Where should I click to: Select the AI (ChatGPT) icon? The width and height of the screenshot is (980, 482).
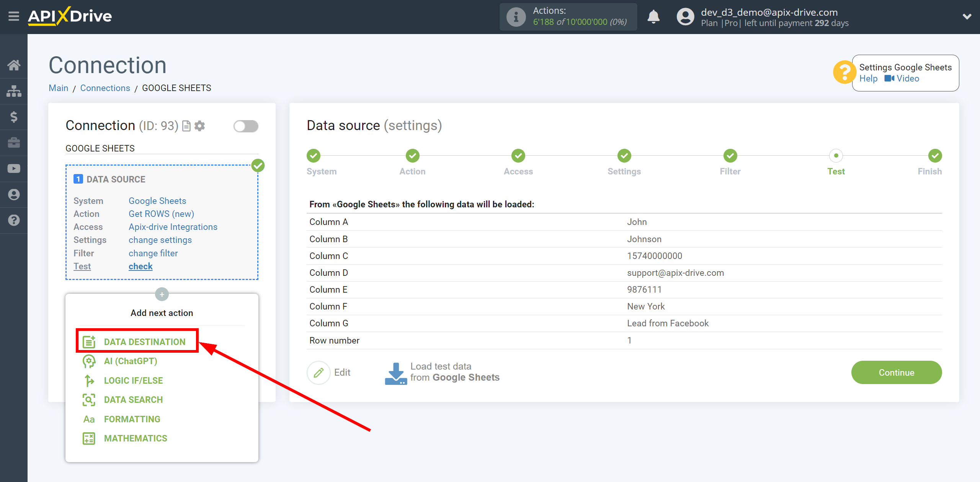point(88,361)
